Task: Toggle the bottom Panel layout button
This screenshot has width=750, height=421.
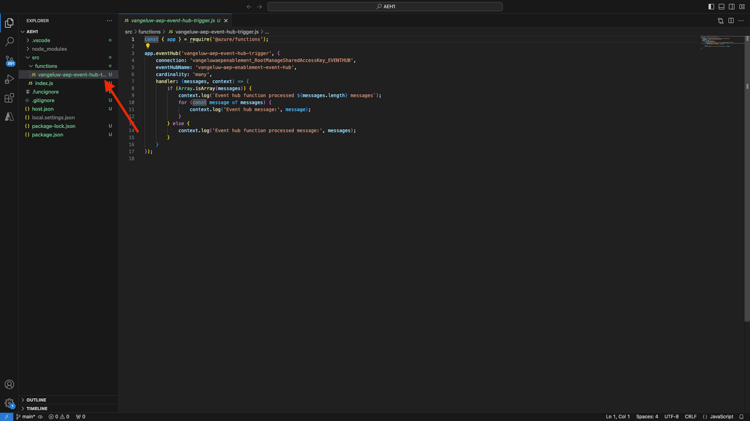Action: (x=721, y=7)
